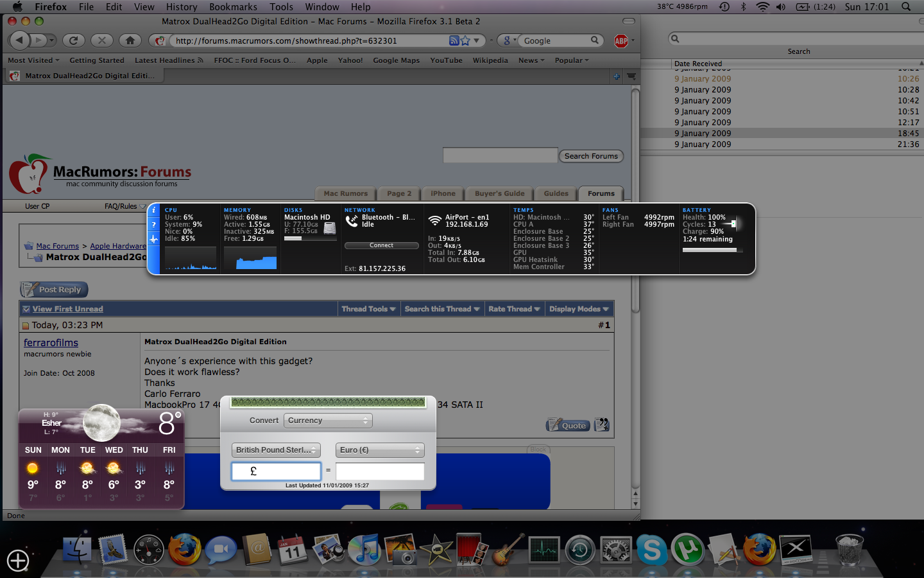This screenshot has height=578, width=924.
Task: Open System Preferences in the Dock
Action: click(x=616, y=550)
